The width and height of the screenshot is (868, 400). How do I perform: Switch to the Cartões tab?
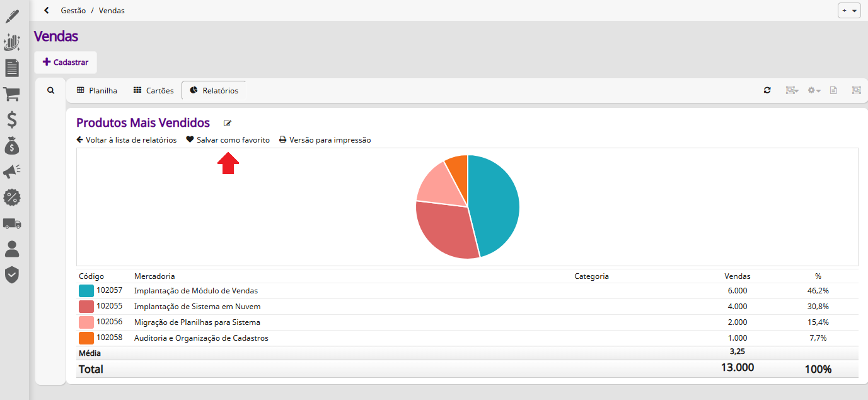[153, 90]
